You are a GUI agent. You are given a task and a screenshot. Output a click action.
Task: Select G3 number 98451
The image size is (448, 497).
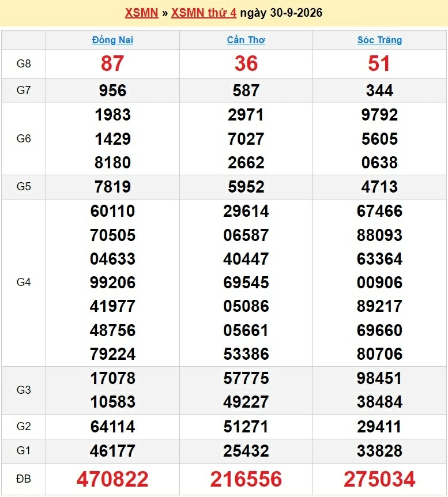[379, 378]
